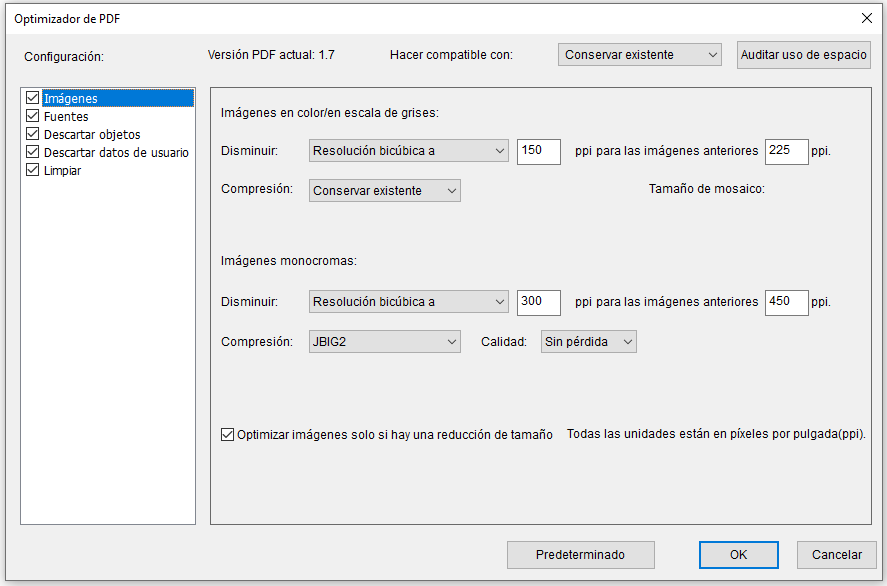Click the 150 ppi resolution input field
This screenshot has height=586, width=887.
(538, 151)
